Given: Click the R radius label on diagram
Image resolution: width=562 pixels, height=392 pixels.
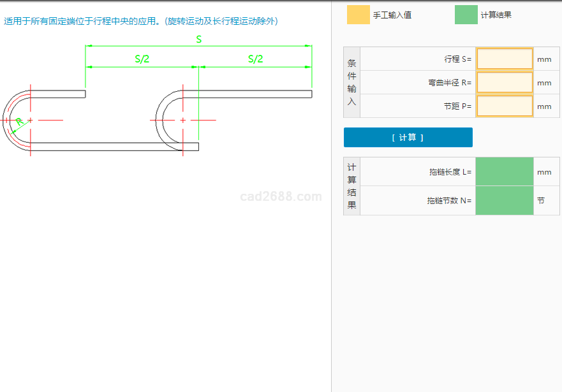Looking at the screenshot, I should click(x=19, y=121).
